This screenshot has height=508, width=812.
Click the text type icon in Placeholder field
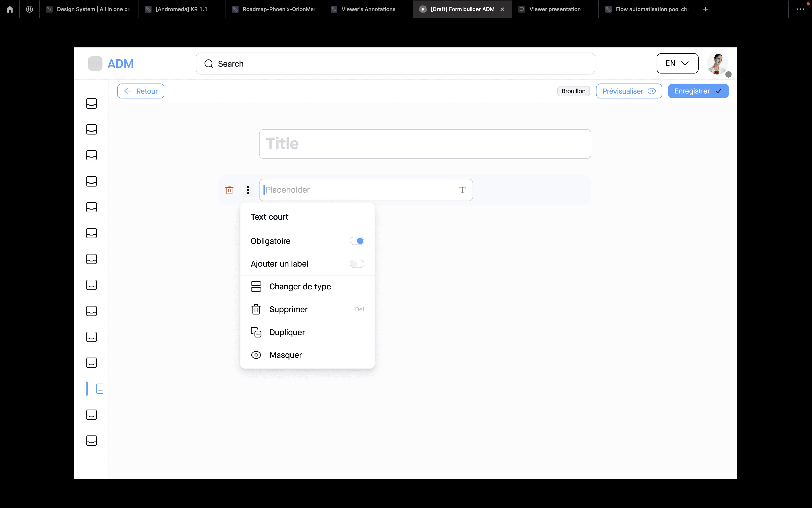[x=462, y=190]
